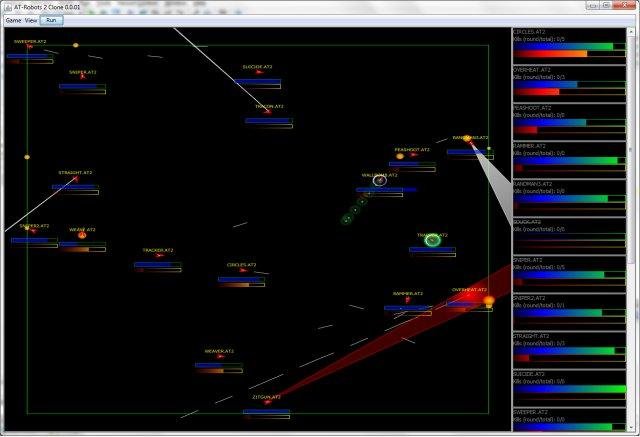This screenshot has height=437, width=640.
Task: Click the WEAVE.AT2 robot in the arena
Action: pos(82,235)
